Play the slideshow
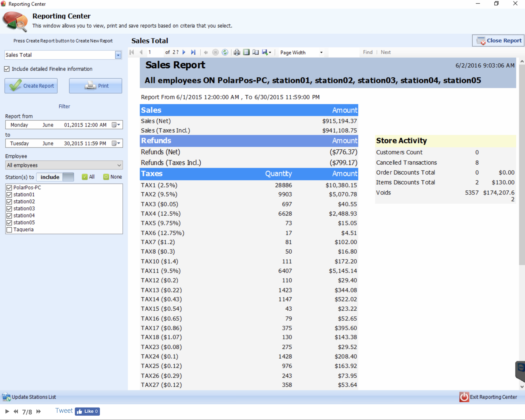The height and width of the screenshot is (420, 525). point(7,412)
